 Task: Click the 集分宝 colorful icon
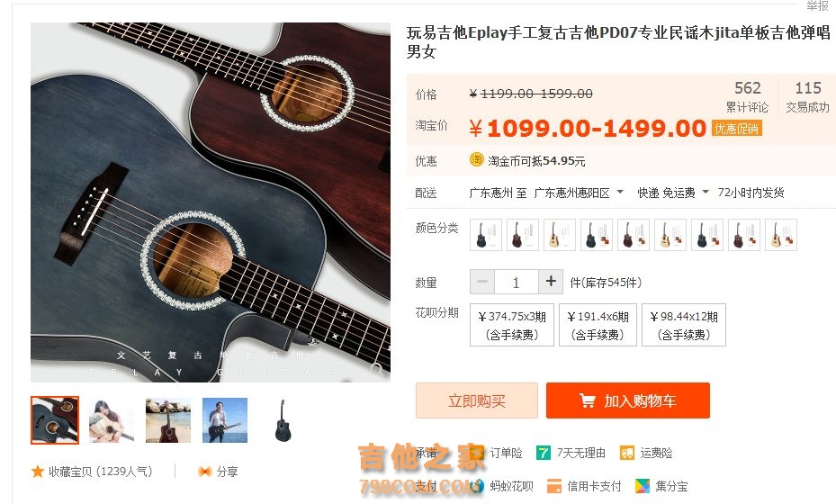(x=643, y=486)
